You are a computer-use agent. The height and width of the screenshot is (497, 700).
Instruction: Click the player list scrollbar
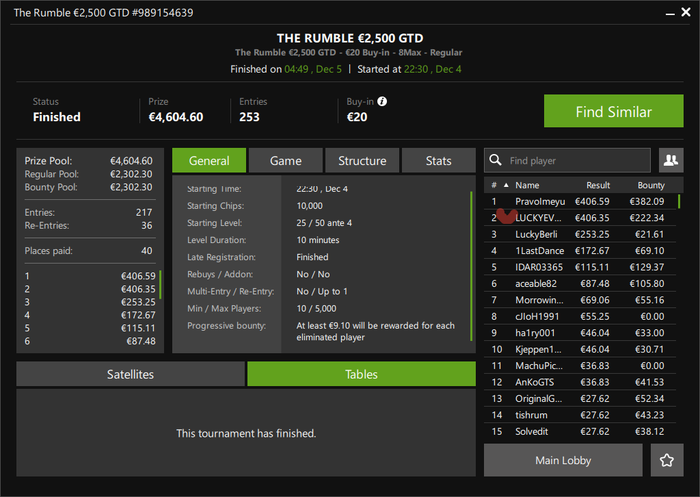(679, 201)
